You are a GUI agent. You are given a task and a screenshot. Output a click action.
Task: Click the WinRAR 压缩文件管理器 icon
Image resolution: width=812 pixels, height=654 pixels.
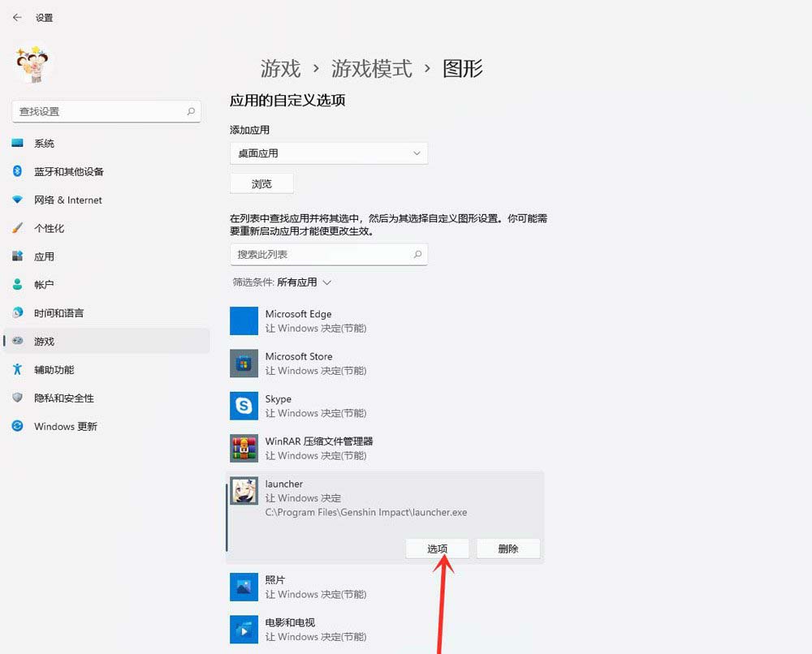pos(243,448)
